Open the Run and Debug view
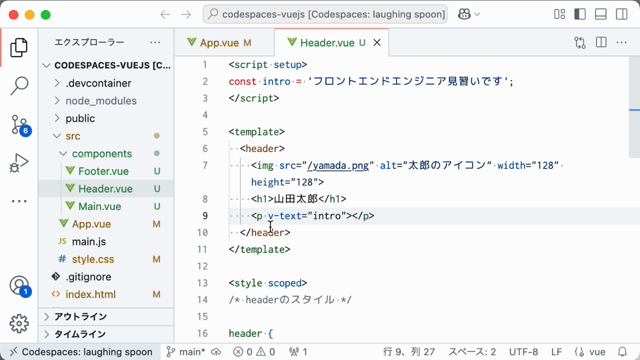 pos(19,163)
